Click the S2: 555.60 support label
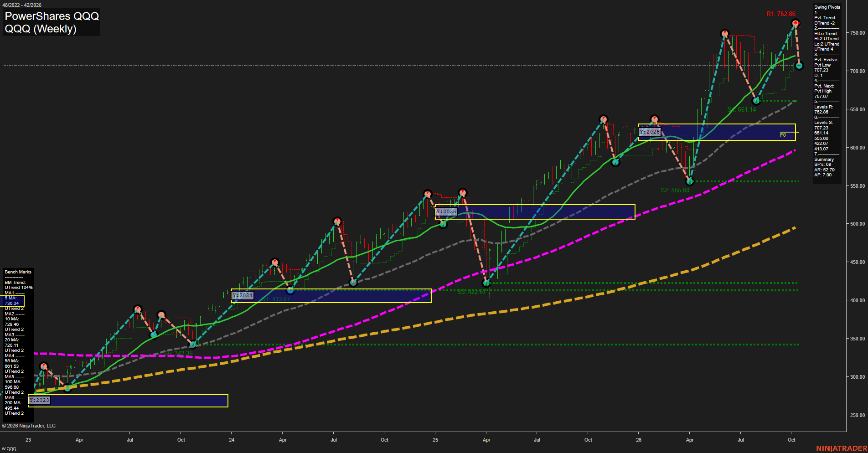The width and height of the screenshot is (868, 453). tap(675, 190)
